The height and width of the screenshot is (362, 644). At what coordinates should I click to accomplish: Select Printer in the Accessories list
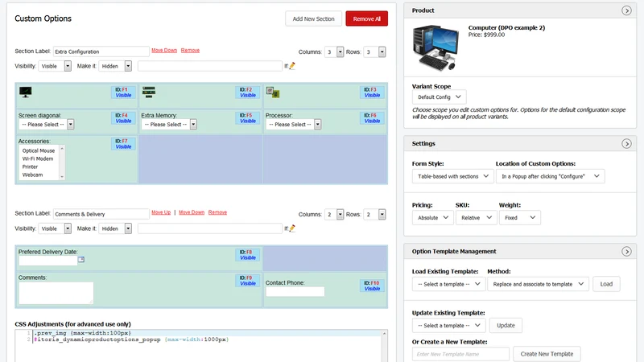(30, 167)
